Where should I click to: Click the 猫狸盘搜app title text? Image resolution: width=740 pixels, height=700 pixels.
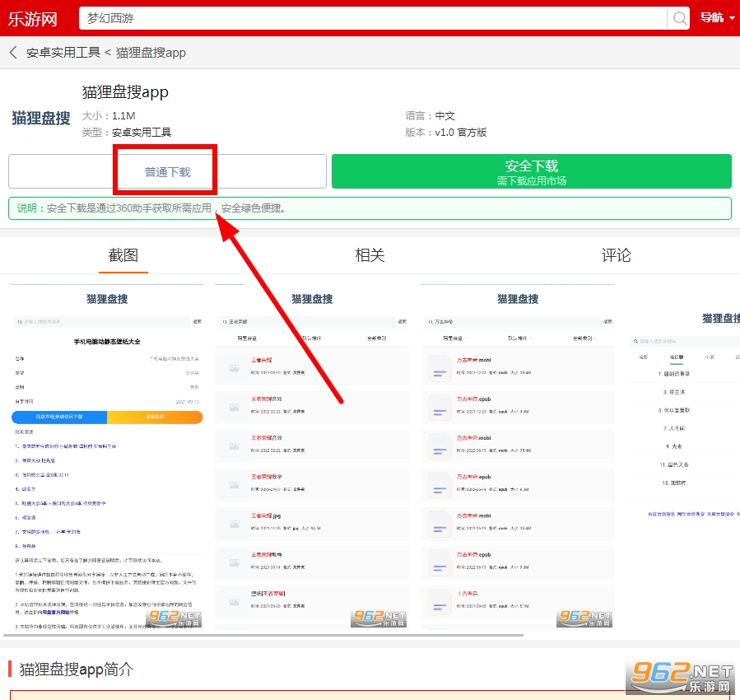[125, 91]
